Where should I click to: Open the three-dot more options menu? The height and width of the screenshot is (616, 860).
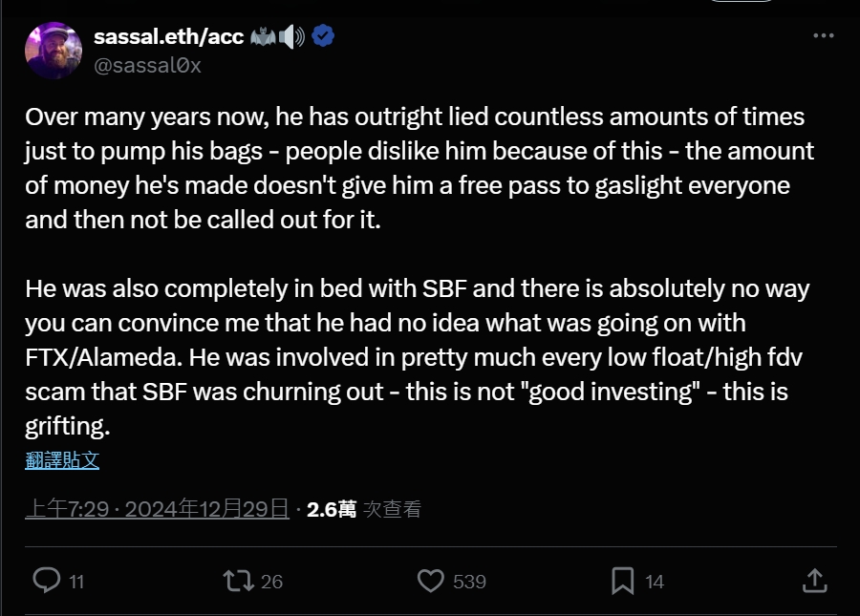pyautogui.click(x=824, y=36)
